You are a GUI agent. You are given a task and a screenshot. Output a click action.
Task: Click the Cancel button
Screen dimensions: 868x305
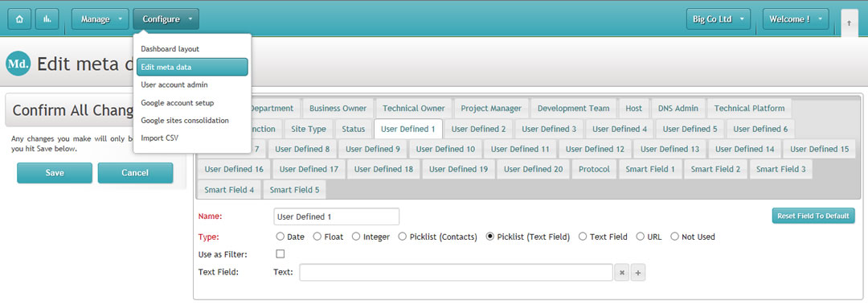[x=135, y=173]
